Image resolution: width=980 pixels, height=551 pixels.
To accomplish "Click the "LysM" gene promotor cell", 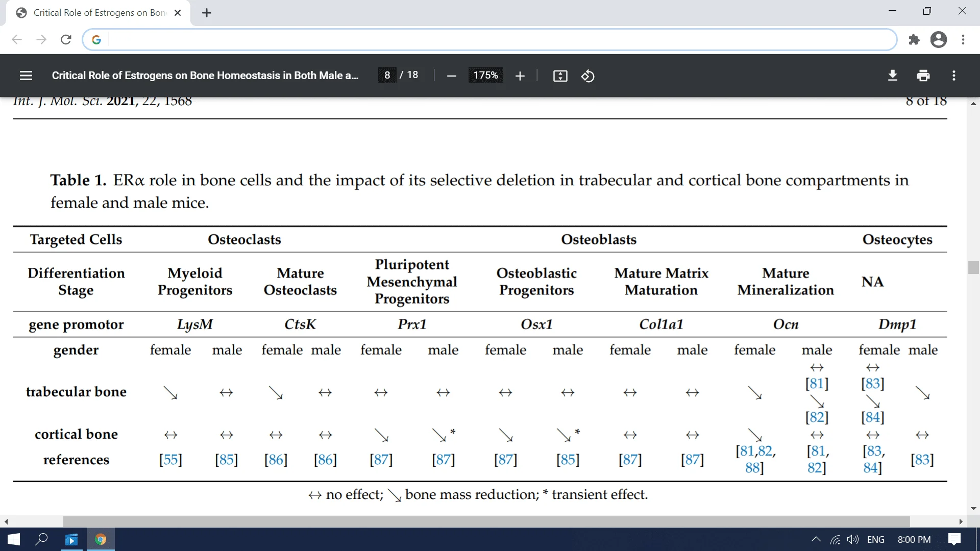I will 194,324.
